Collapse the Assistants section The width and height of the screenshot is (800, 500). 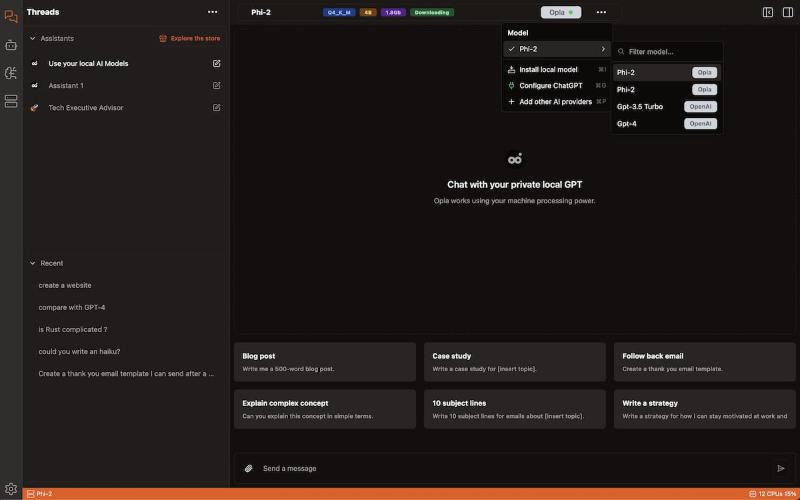click(x=32, y=38)
